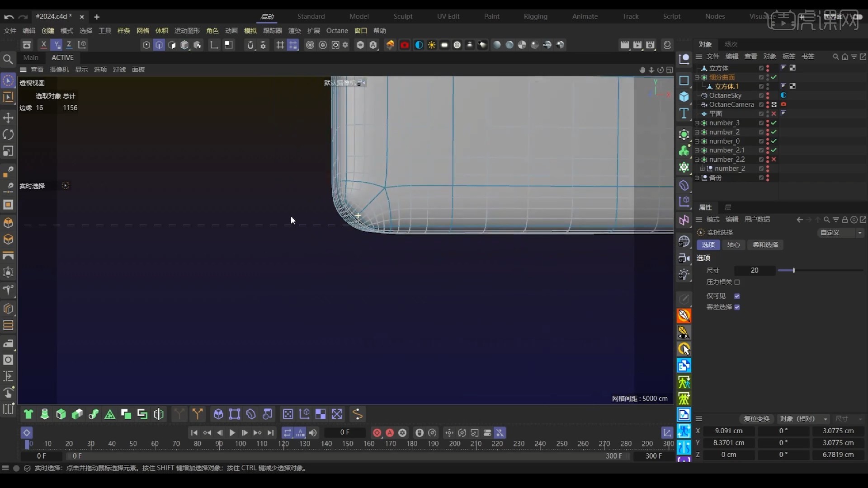Switch to the UV Edit layout tab

point(448,17)
